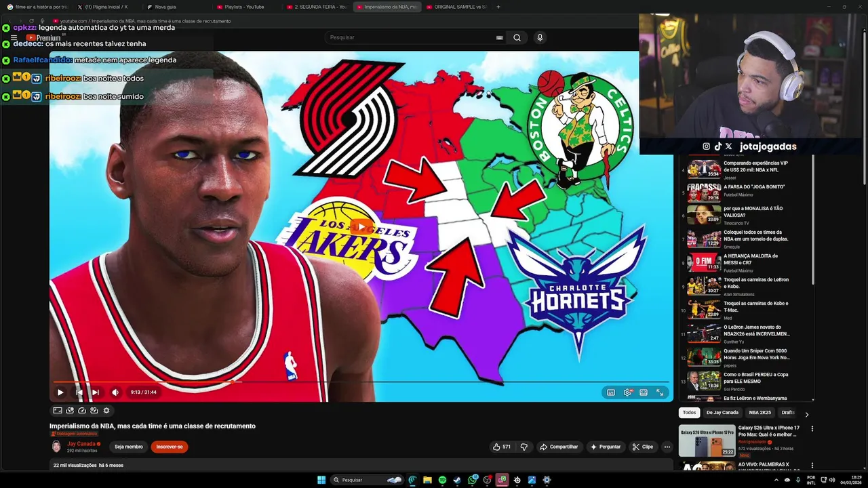This screenshot has height=488, width=868.
Task: Go to YouTube Premium home logo
Action: point(44,38)
